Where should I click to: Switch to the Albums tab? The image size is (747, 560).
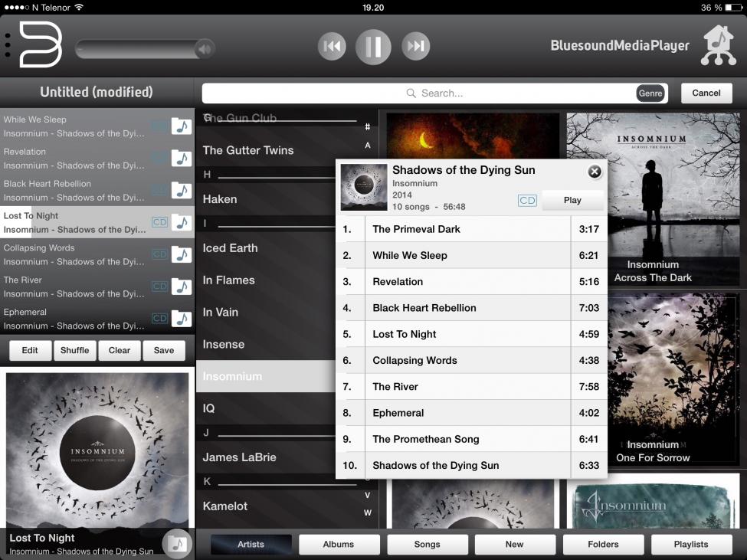tap(338, 544)
